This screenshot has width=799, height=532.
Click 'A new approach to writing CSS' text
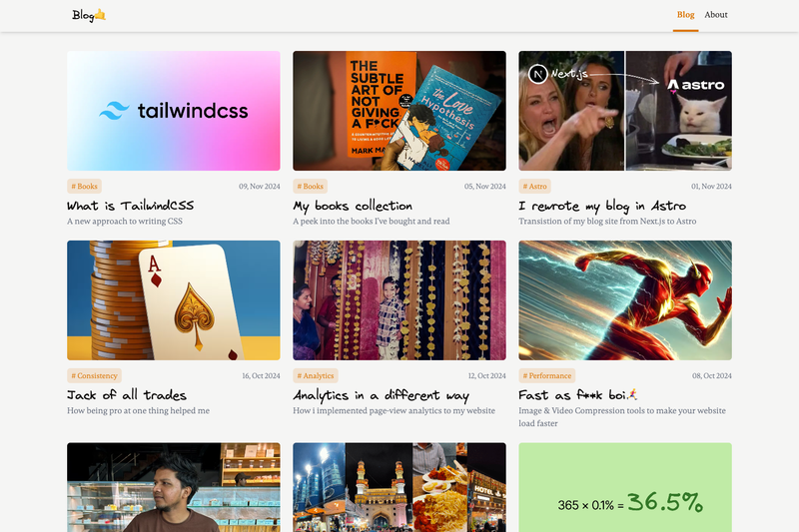(x=125, y=222)
